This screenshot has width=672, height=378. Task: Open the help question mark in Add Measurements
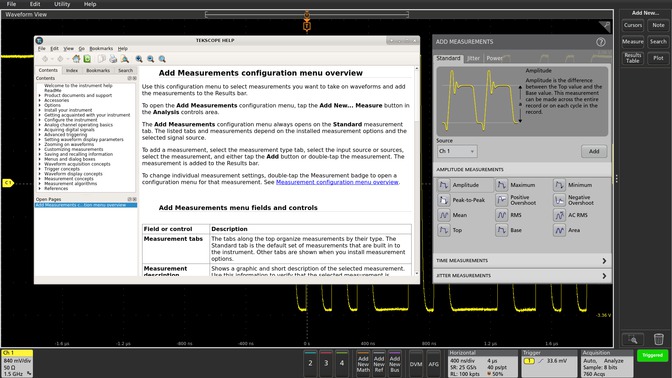click(601, 42)
